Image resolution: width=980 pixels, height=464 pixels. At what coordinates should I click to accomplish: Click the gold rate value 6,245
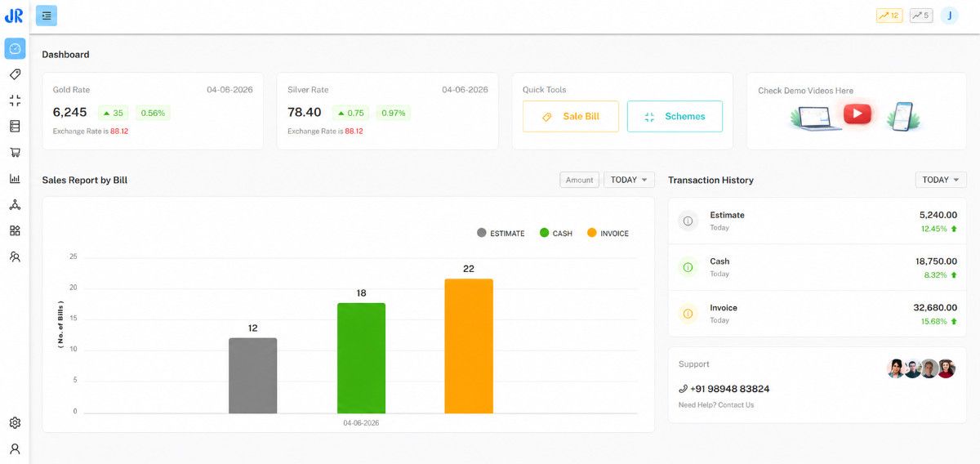pyautogui.click(x=69, y=113)
